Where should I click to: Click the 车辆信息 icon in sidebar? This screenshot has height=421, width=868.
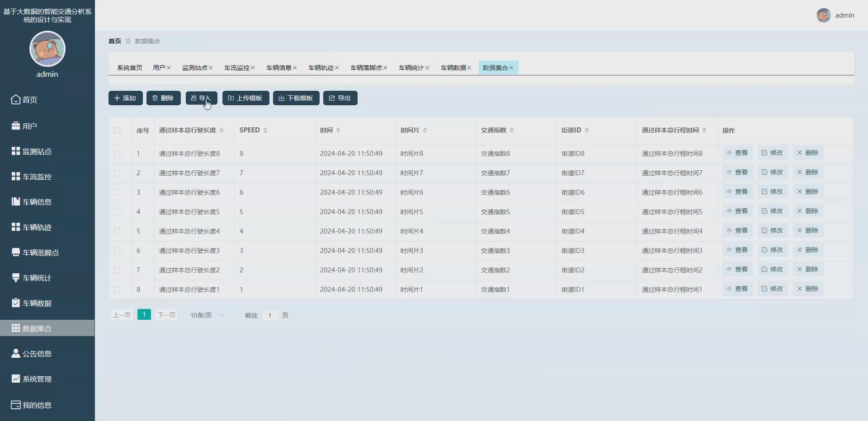click(x=16, y=201)
